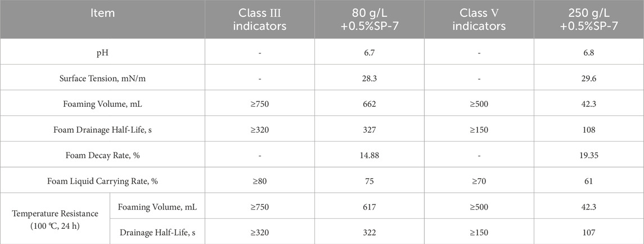This screenshot has width=644, height=244.
Task: Select the "Surface Tension, mN/m" row label
Action: (102, 79)
